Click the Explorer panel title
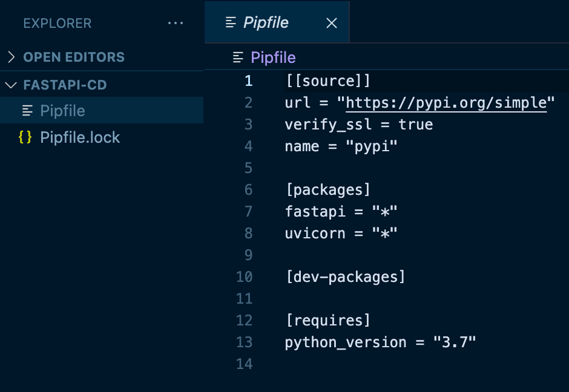 click(x=58, y=24)
